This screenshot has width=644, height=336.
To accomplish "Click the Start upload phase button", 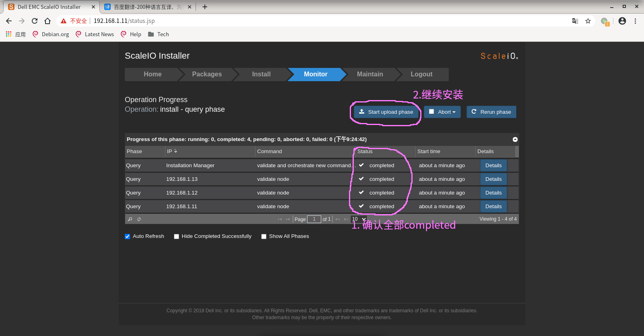I will click(x=386, y=112).
